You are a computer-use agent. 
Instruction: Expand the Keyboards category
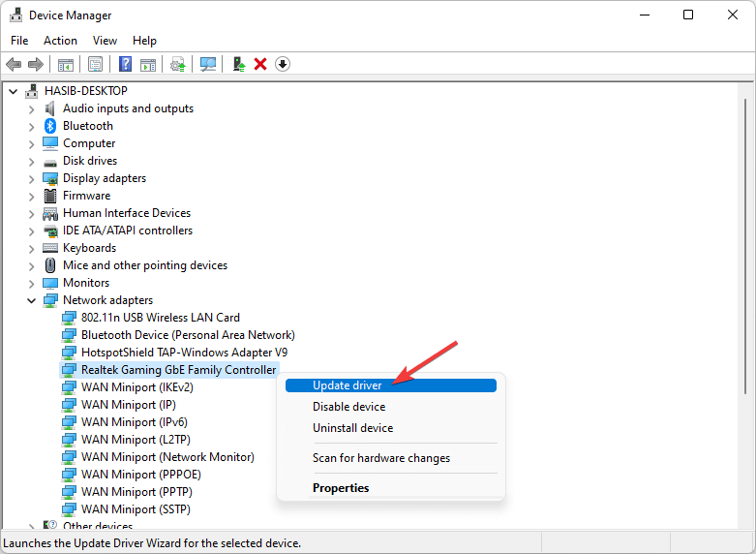pos(32,248)
